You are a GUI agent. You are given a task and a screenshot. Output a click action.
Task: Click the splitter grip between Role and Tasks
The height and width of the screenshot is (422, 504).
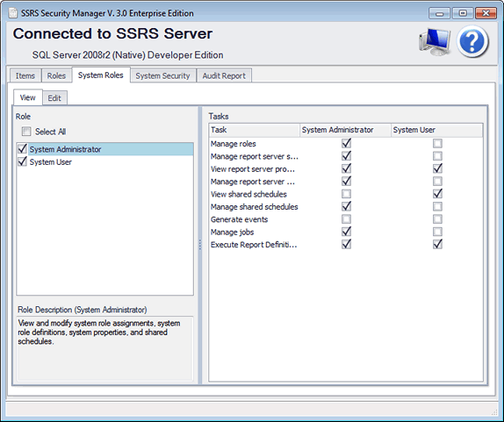200,245
